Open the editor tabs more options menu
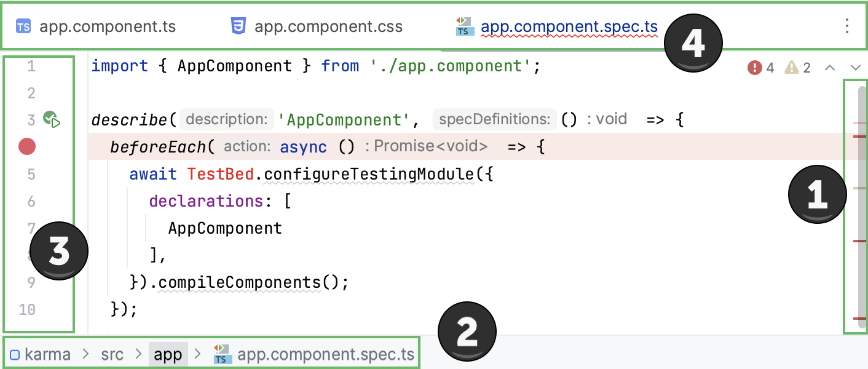This screenshot has height=369, width=868. tap(847, 26)
